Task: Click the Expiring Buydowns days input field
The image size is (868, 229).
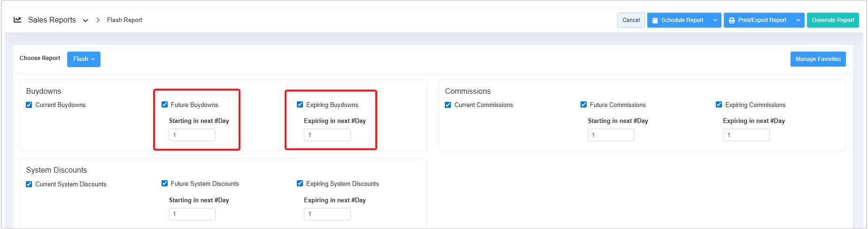Action: (327, 135)
